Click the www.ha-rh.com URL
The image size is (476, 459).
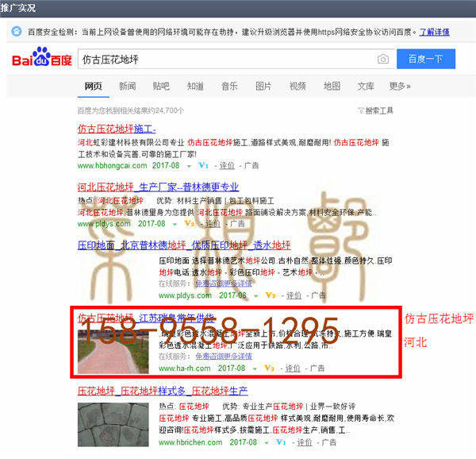pyautogui.click(x=185, y=368)
